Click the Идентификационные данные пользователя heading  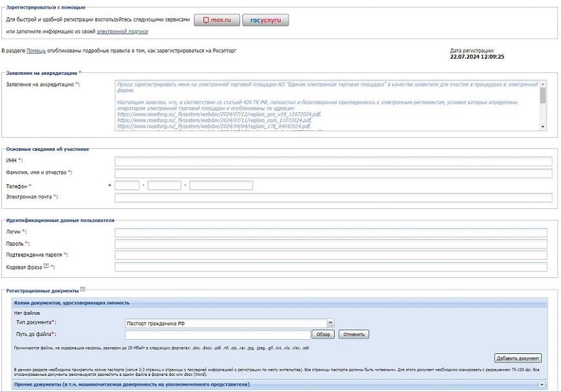point(60,220)
